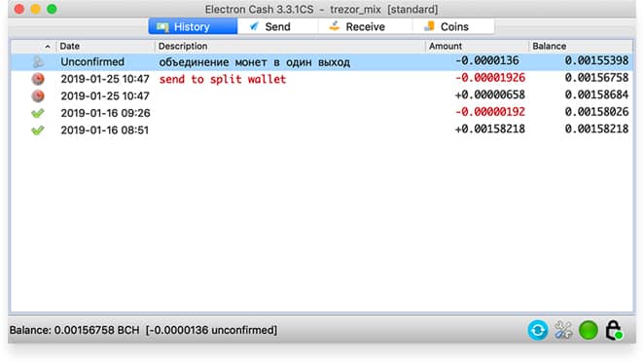644x363 pixels.
Task: Click the lock password icon
Action: (x=614, y=330)
